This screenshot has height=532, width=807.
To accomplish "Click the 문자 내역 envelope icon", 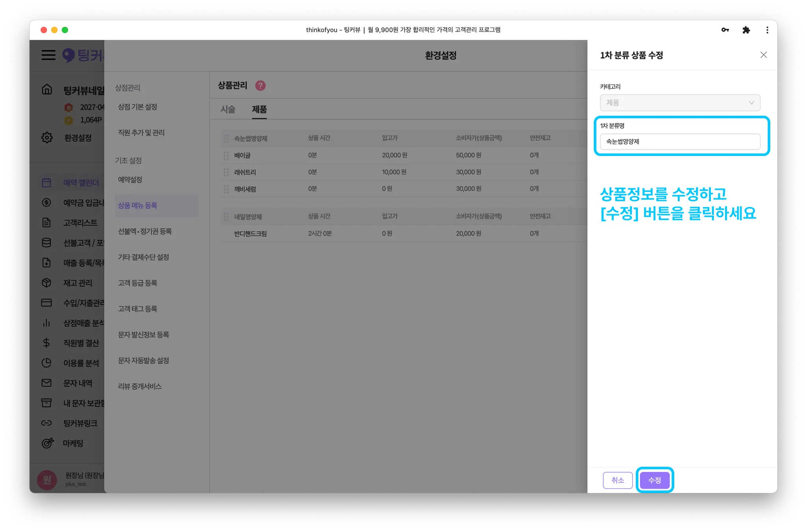I will click(x=46, y=383).
